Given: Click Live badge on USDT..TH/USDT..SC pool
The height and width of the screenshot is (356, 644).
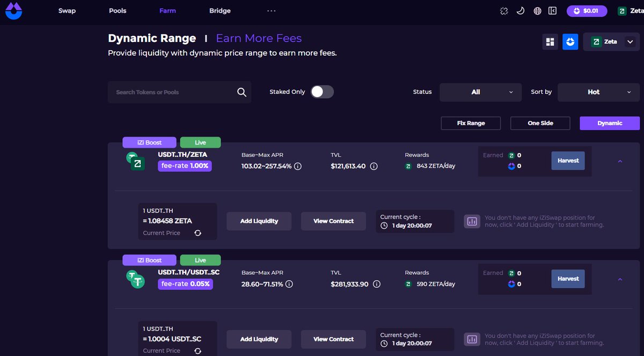Looking at the screenshot, I should [200, 260].
